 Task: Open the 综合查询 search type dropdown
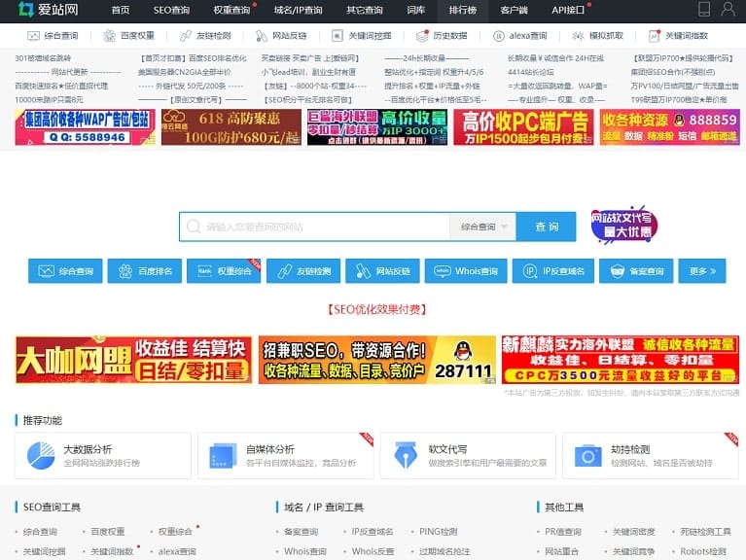pyautogui.click(x=481, y=227)
